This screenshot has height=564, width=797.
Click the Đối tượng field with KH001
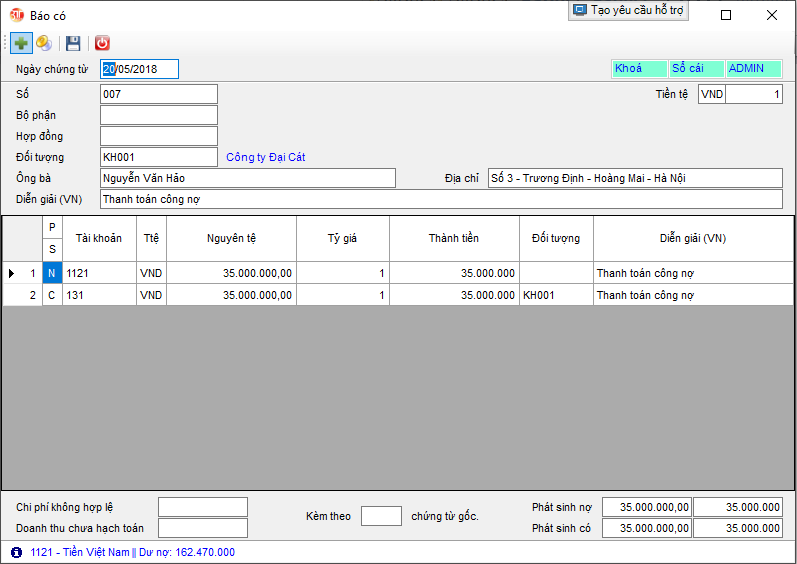tap(158, 157)
